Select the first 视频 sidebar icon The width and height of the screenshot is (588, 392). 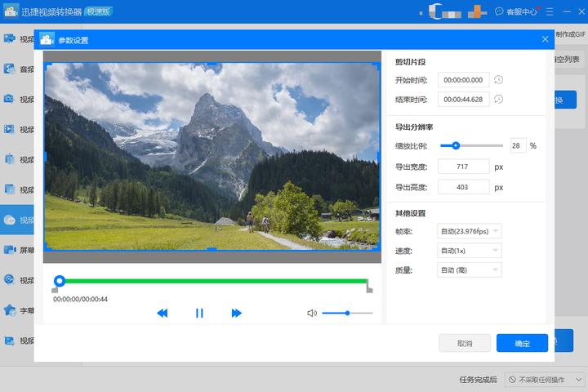tap(9, 38)
